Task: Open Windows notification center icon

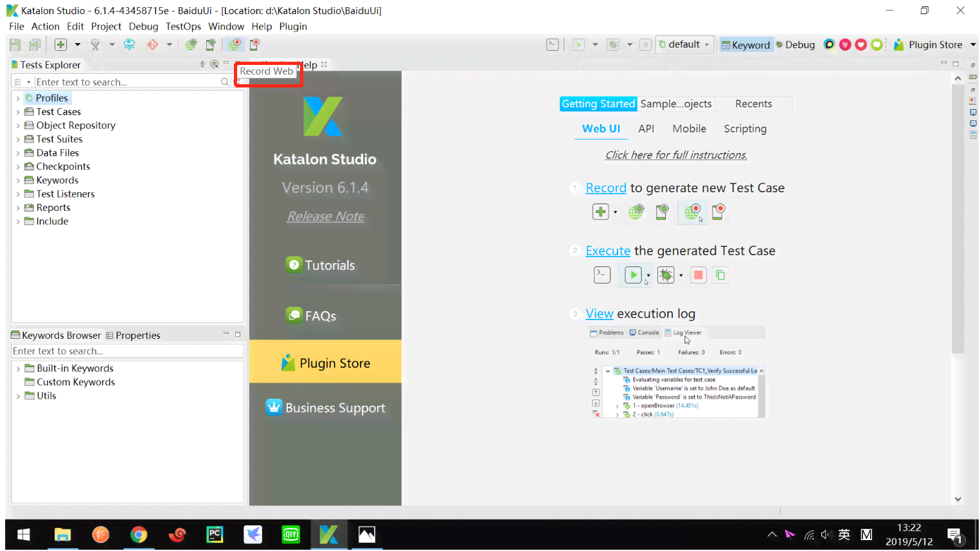Action: click(955, 535)
